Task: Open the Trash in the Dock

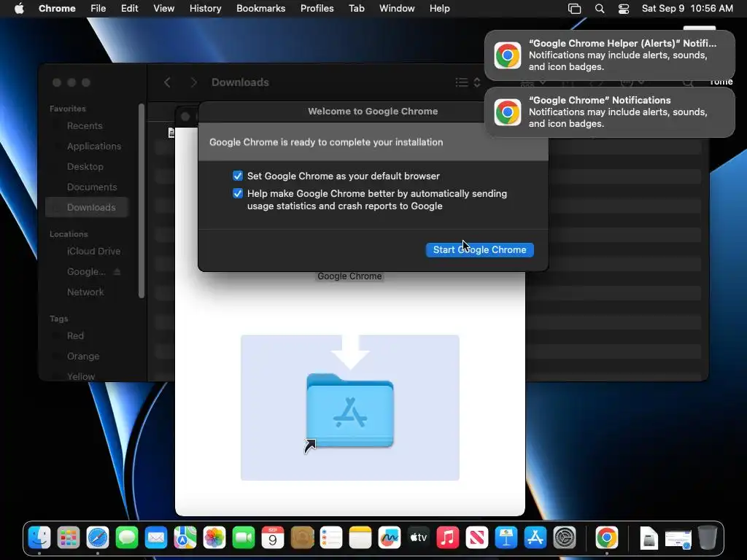Action: [708, 538]
